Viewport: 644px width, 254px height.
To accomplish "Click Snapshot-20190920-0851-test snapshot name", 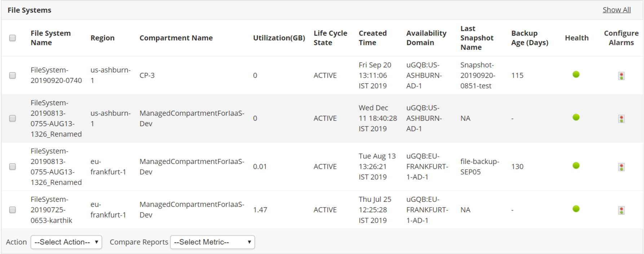I will point(477,75).
